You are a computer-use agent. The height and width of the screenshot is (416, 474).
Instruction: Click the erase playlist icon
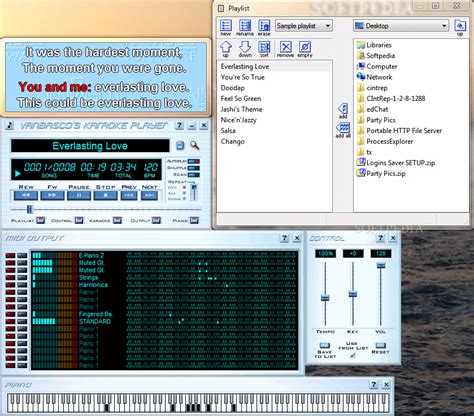[264, 26]
